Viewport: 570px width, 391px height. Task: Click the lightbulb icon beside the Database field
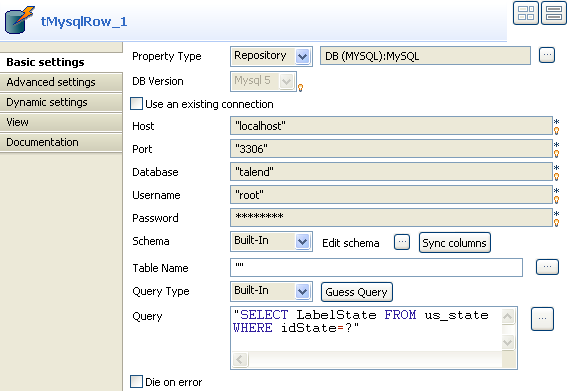(x=557, y=177)
